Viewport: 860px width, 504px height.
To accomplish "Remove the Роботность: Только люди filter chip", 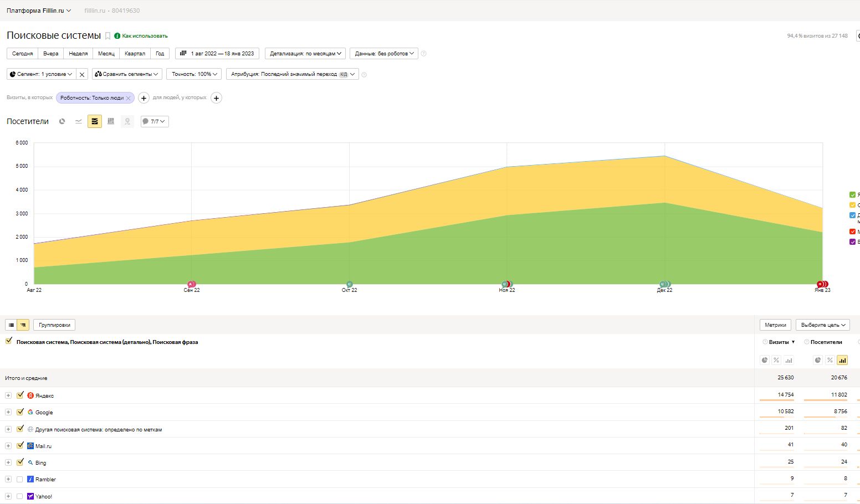I will pyautogui.click(x=128, y=98).
